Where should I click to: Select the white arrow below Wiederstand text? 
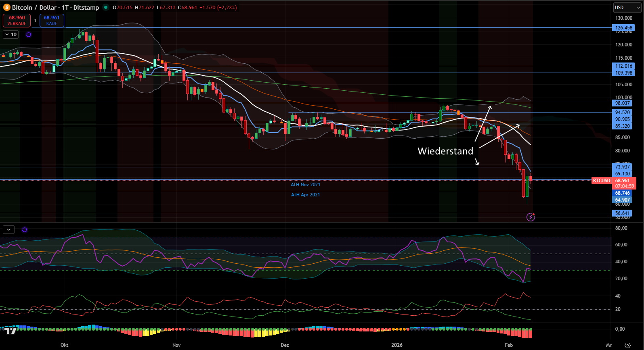tap(477, 162)
